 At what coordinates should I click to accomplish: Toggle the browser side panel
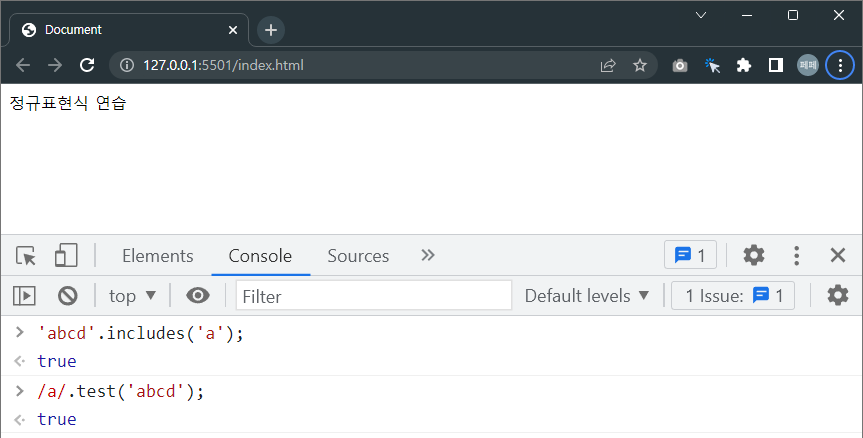[x=776, y=65]
